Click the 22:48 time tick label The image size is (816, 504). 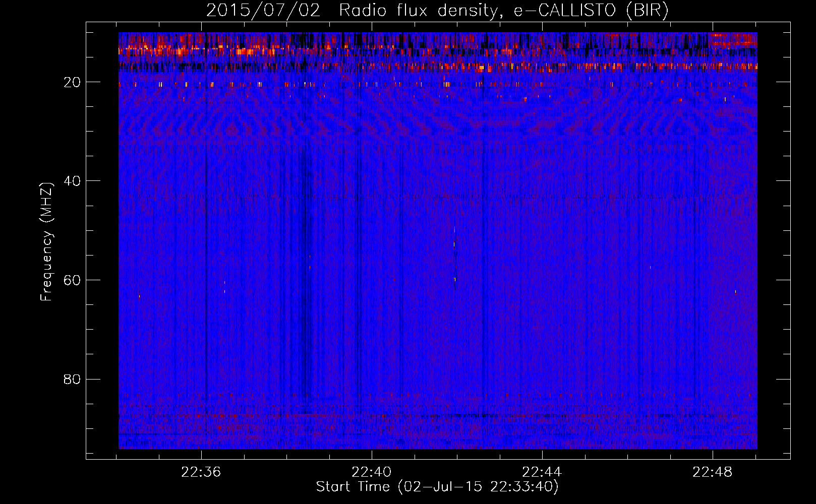point(713,472)
